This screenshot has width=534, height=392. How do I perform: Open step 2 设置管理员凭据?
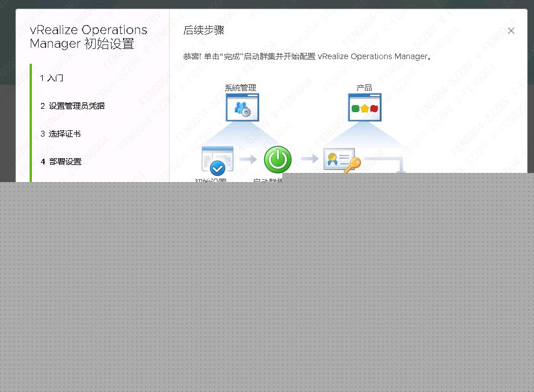point(72,106)
